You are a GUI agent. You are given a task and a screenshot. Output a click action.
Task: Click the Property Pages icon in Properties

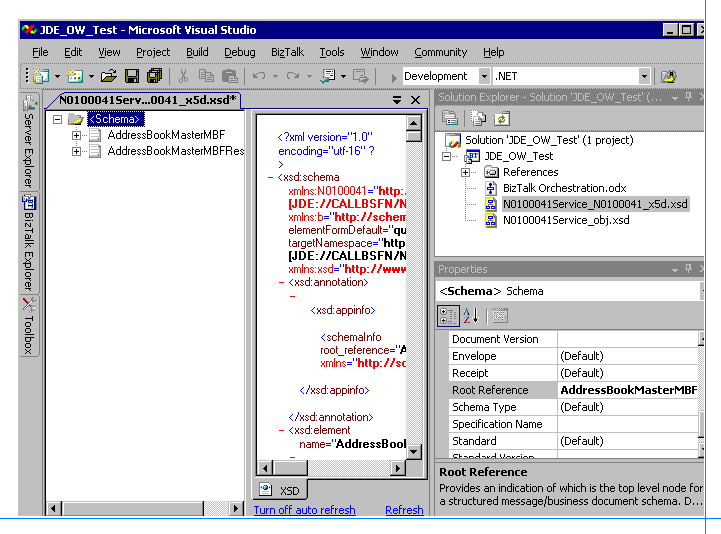click(x=500, y=316)
